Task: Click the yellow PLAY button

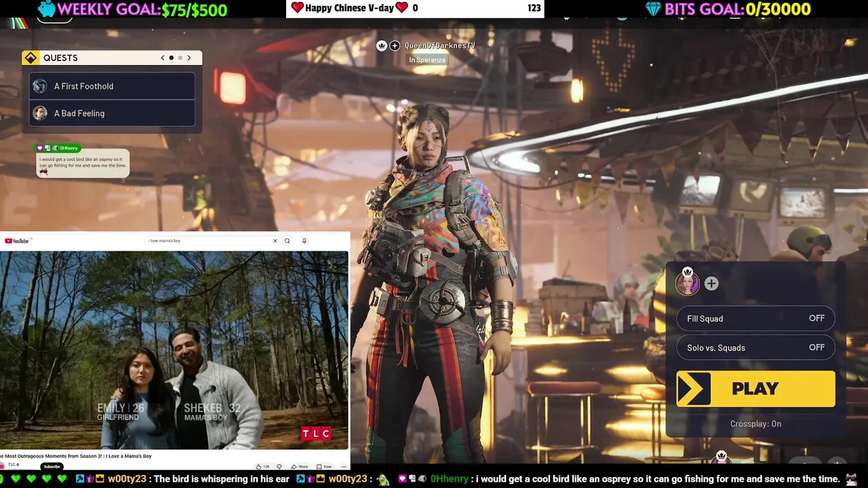Action: pos(755,388)
